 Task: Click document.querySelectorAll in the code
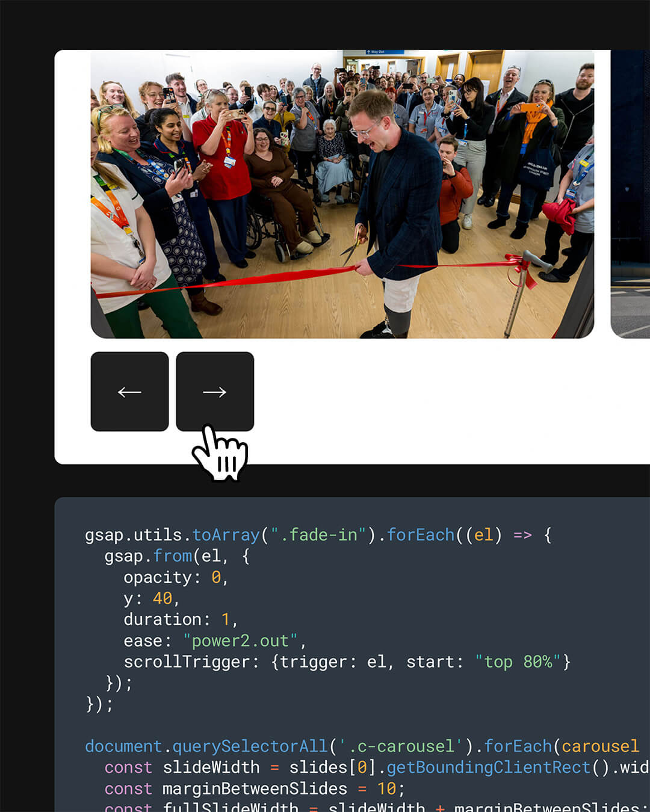206,746
